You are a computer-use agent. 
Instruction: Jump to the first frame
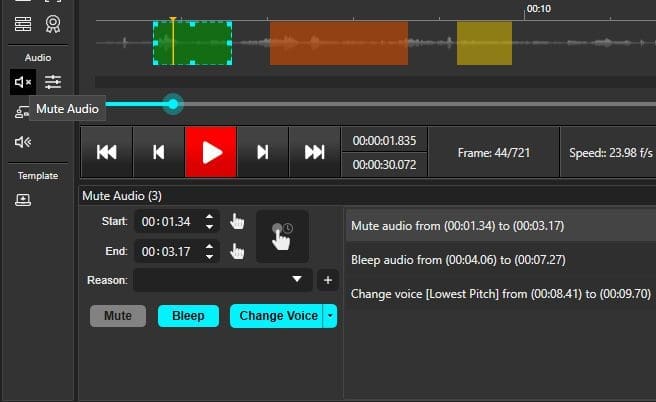pyautogui.click(x=107, y=152)
